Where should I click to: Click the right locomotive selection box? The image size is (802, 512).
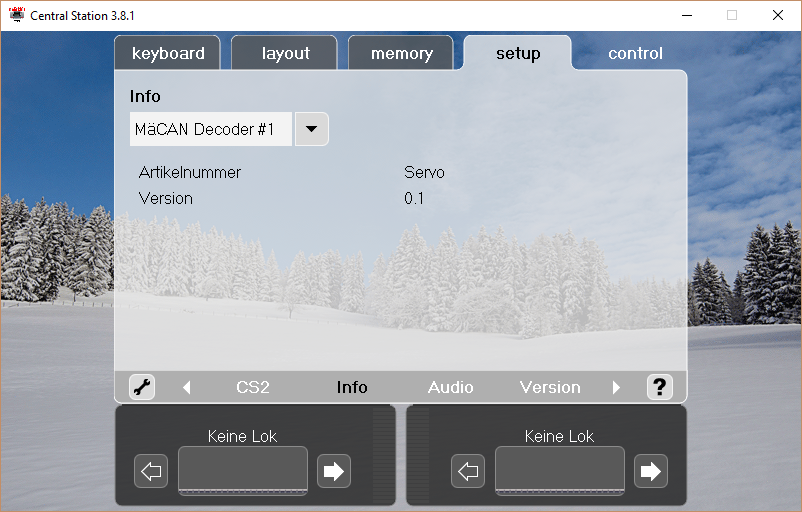pos(560,471)
